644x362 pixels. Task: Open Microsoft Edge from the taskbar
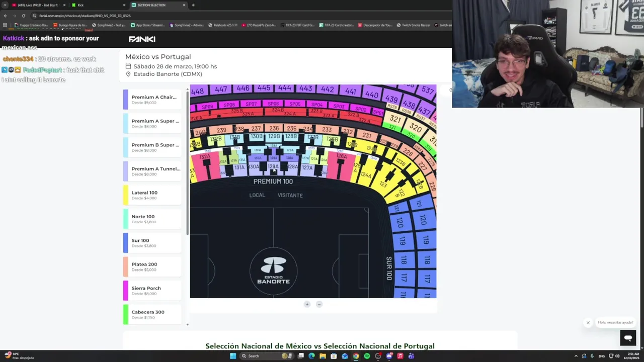[x=311, y=356]
